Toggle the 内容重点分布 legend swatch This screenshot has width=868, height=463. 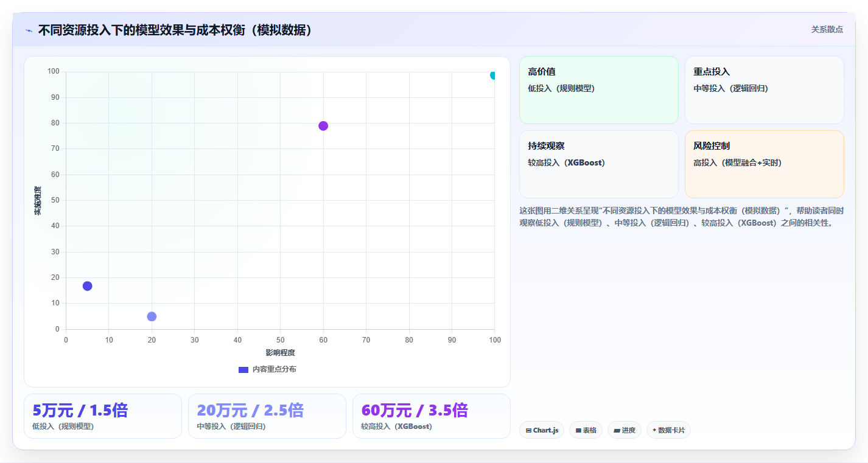243,369
